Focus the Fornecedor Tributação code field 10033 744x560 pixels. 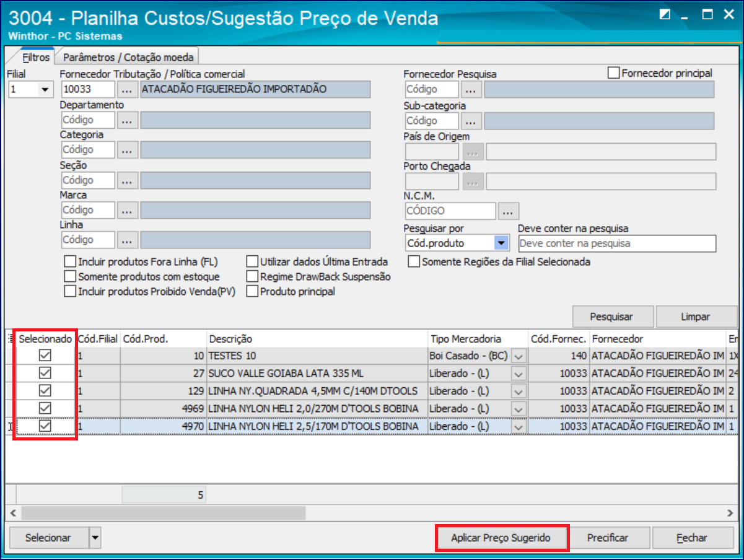tap(88, 89)
